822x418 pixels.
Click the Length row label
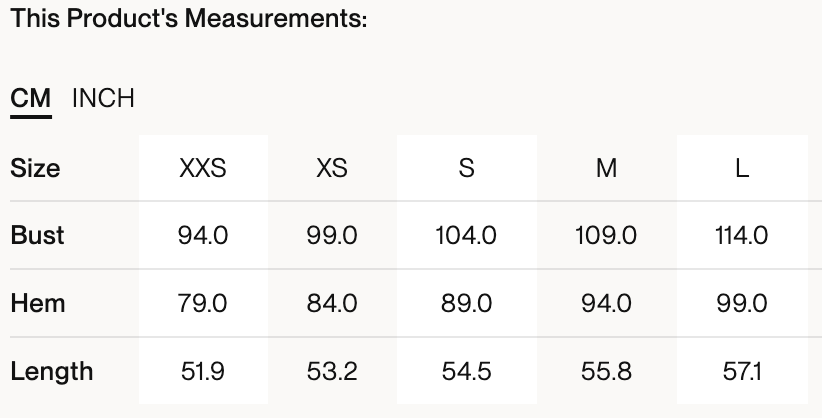(51, 371)
